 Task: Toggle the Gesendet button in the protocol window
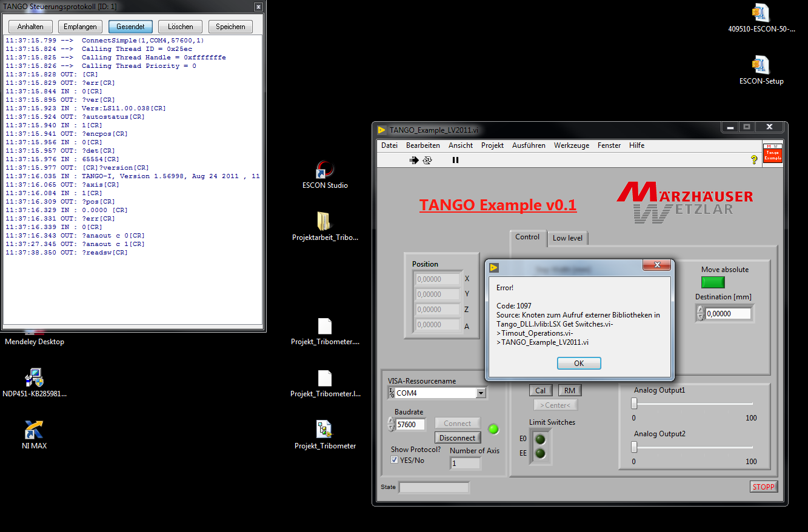130,27
